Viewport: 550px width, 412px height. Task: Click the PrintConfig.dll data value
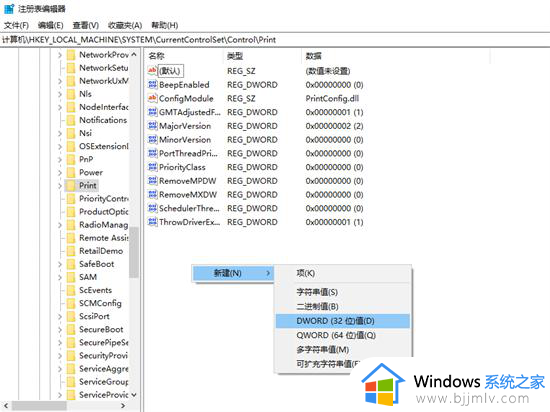[332, 98]
